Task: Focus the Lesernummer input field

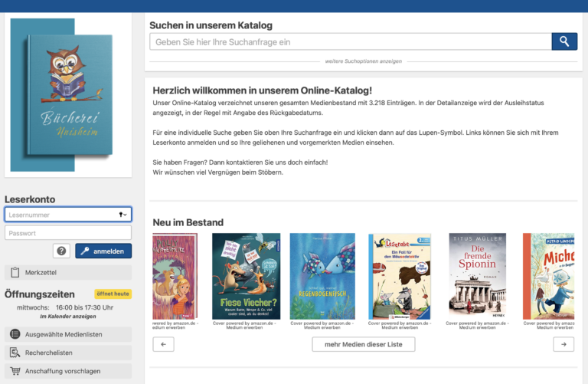Action: (60, 215)
